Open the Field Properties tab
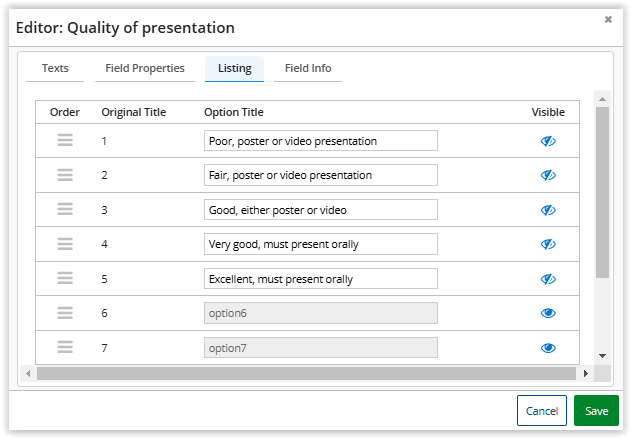Screen dimensions: 631x438 click(x=145, y=68)
